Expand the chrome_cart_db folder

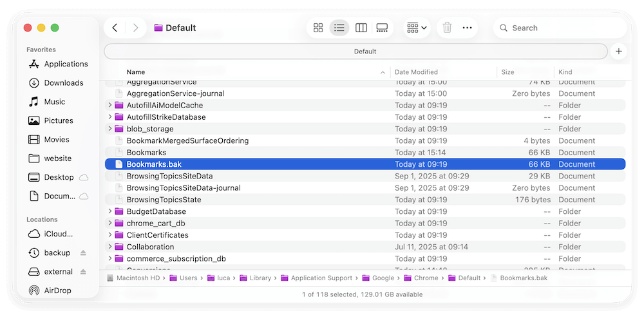[109, 224]
